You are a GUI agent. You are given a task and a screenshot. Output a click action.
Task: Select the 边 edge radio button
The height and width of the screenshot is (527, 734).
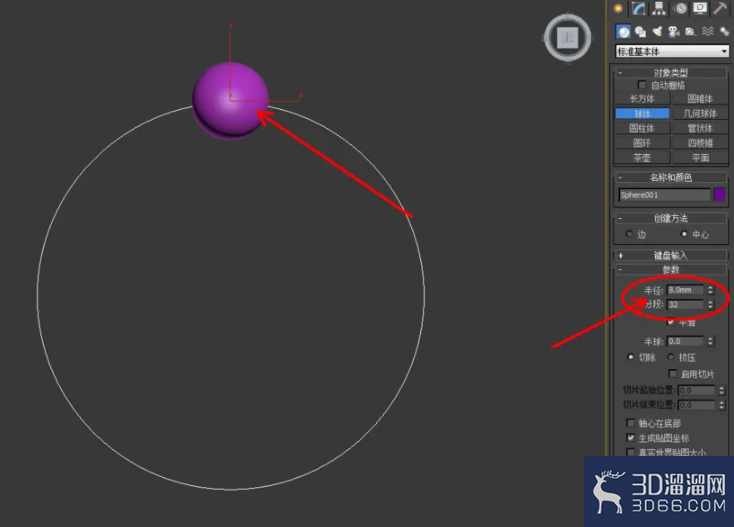[630, 234]
